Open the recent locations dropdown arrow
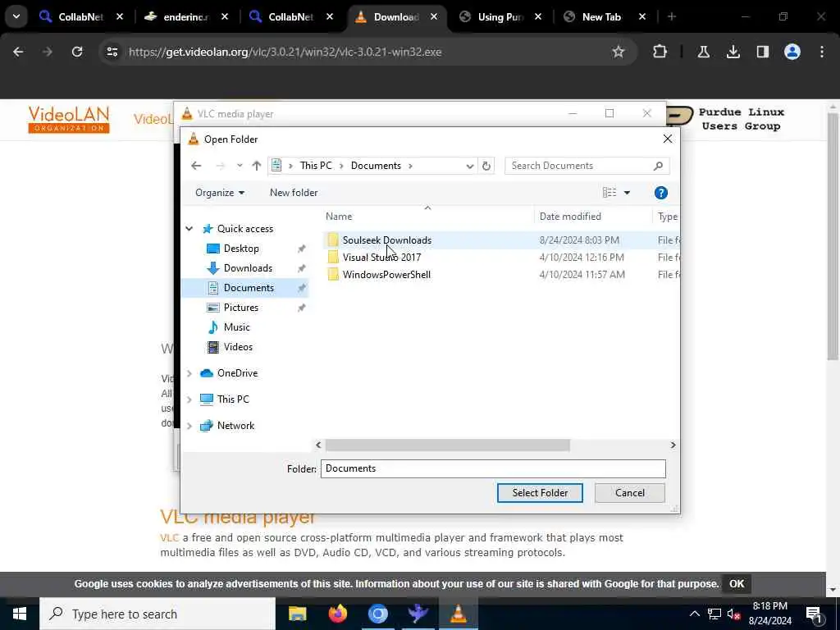The height and width of the screenshot is (630, 840). coord(240,166)
